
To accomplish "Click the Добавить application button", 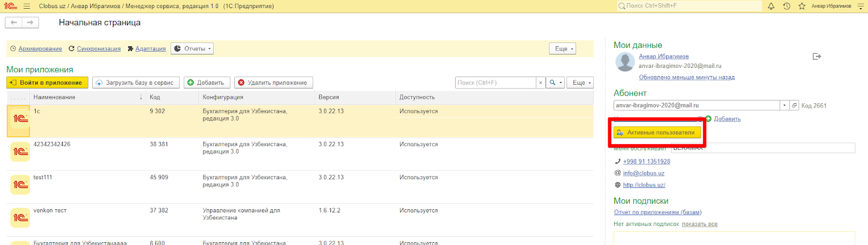I will coord(207,83).
